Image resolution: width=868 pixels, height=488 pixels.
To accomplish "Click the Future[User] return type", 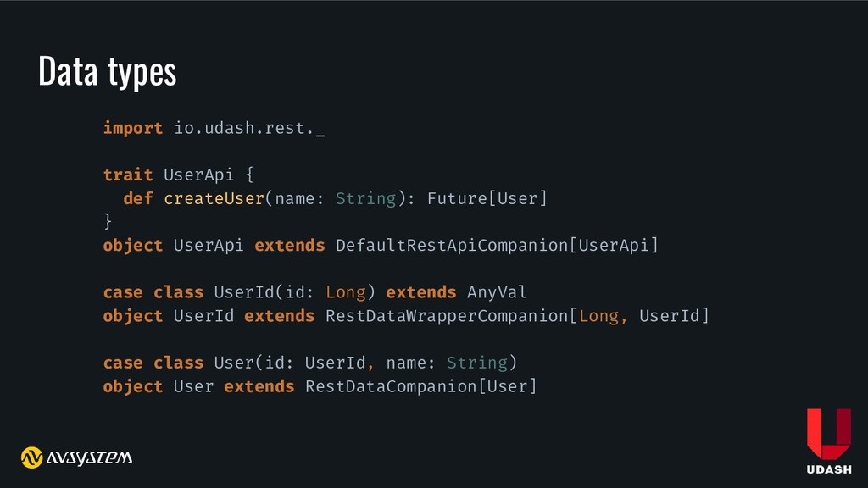I will [487, 198].
